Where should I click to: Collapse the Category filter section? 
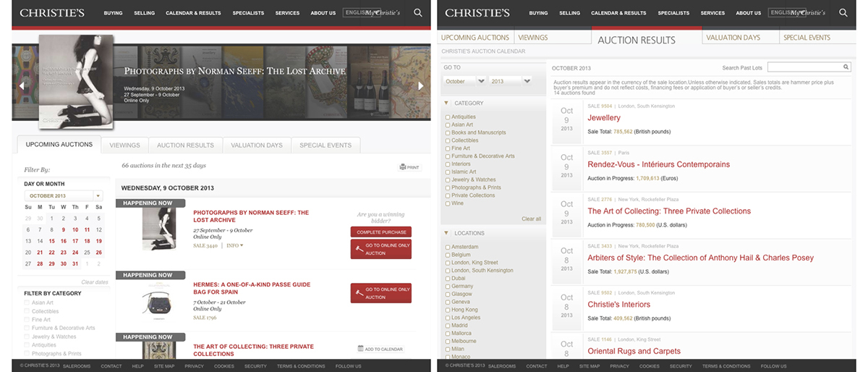446,103
